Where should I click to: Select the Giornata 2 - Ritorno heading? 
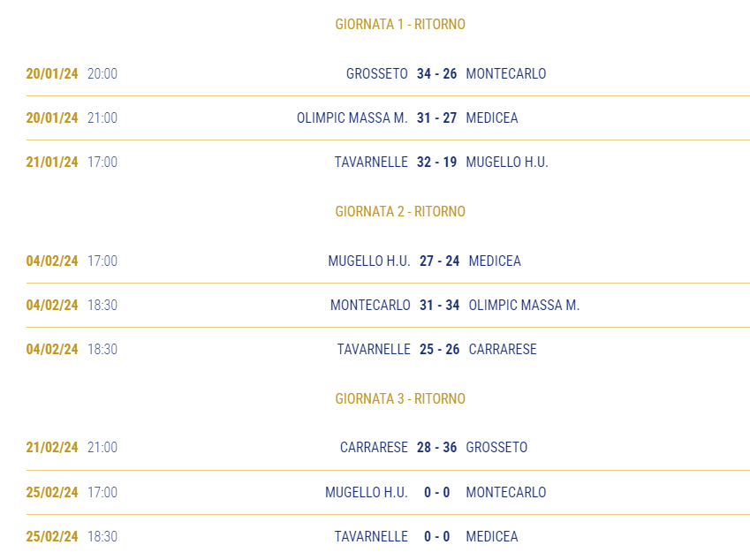400,211
